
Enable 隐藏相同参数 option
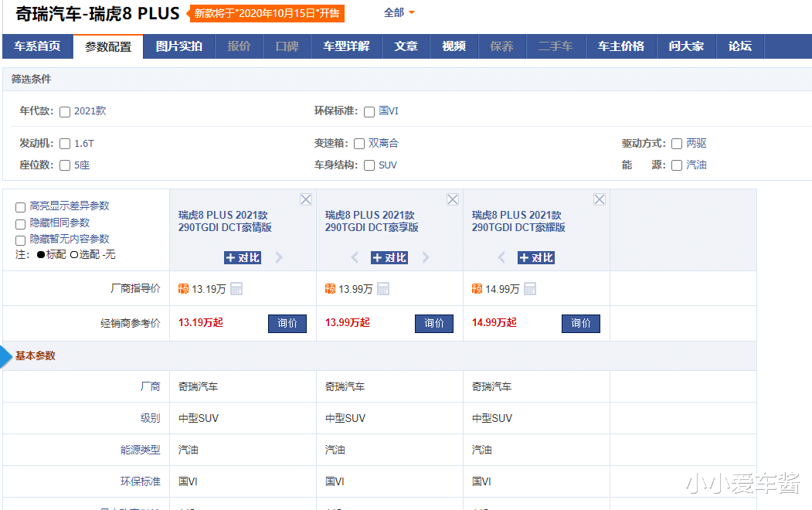(x=21, y=224)
